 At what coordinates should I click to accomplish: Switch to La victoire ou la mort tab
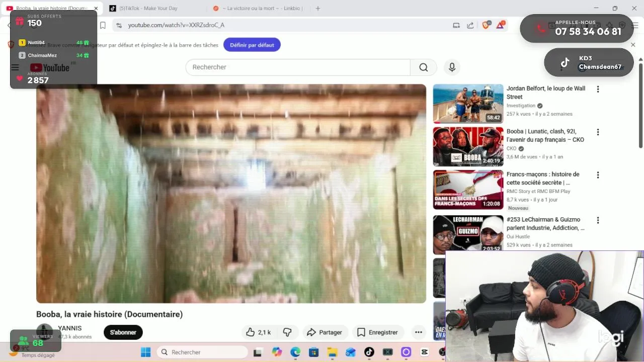coord(257,9)
